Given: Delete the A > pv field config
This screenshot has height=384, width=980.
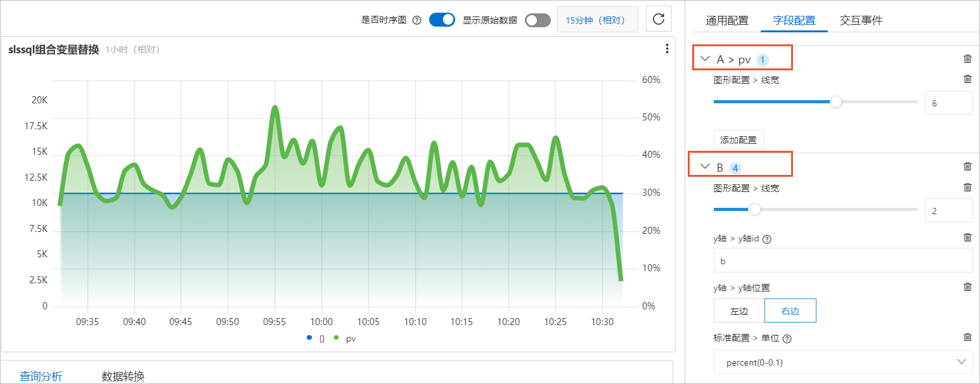Looking at the screenshot, I should [967, 59].
